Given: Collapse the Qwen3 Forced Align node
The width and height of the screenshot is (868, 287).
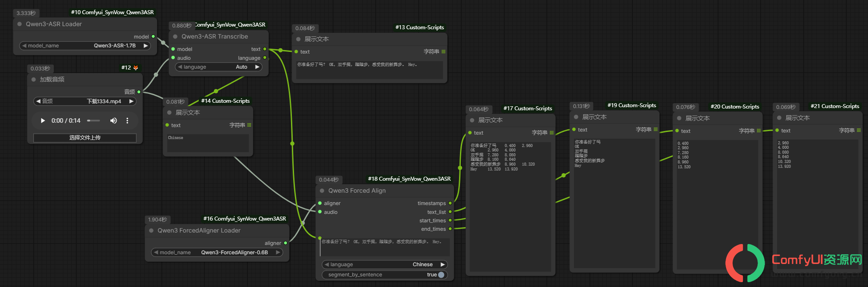Looking at the screenshot, I should 322,190.
